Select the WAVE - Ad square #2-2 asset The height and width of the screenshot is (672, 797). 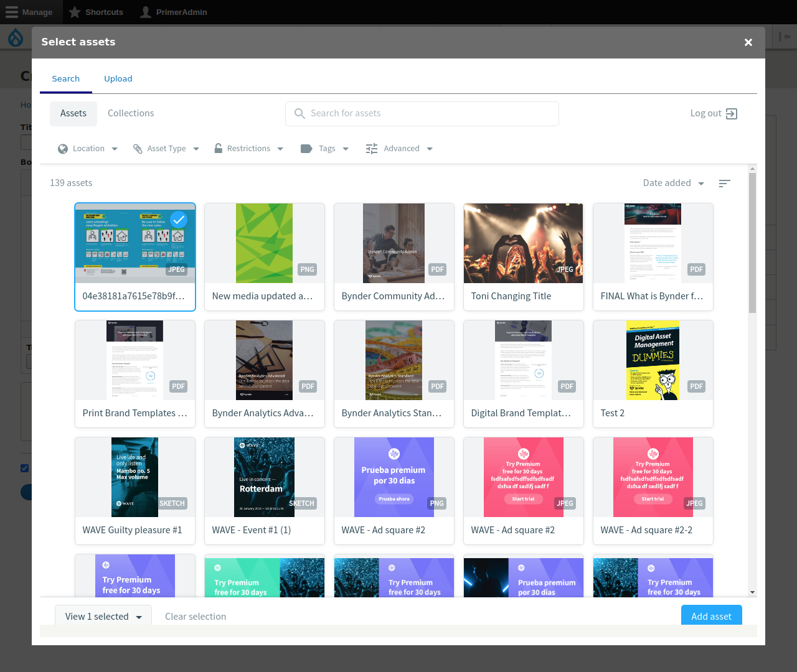[x=653, y=490]
